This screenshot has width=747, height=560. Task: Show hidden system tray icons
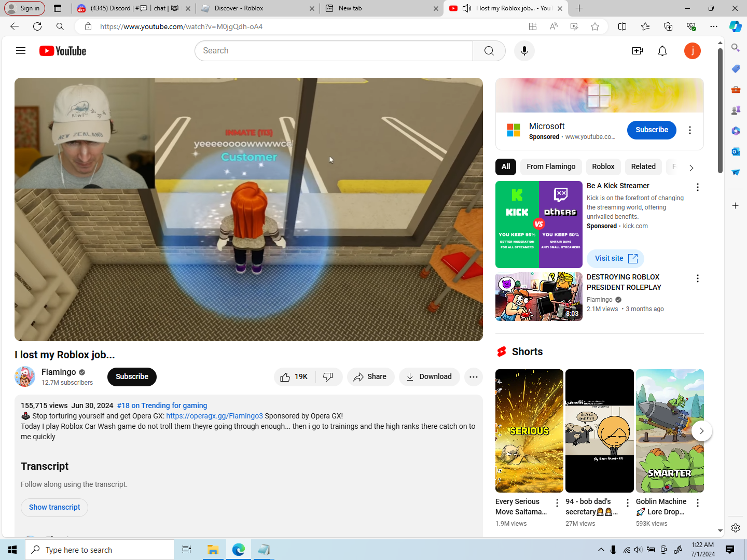point(601,550)
